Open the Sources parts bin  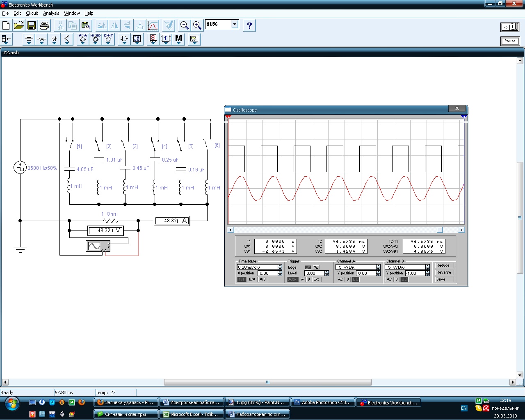[x=29, y=39]
